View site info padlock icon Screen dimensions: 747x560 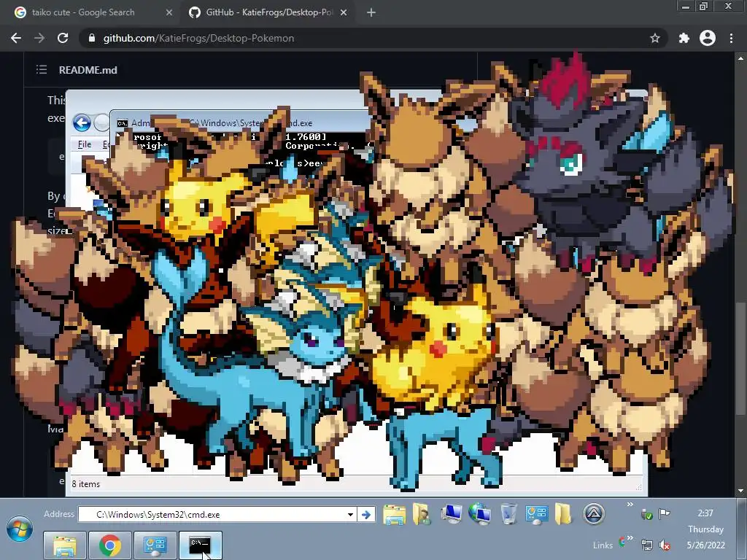click(x=92, y=38)
